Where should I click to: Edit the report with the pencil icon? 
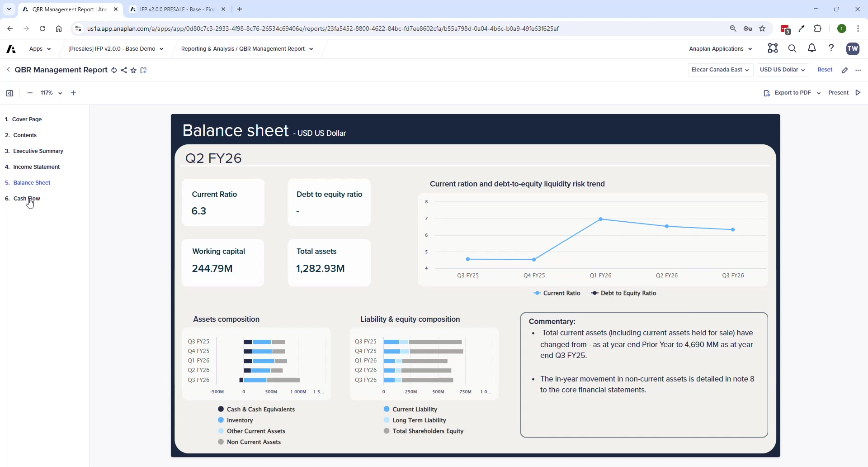(845, 70)
